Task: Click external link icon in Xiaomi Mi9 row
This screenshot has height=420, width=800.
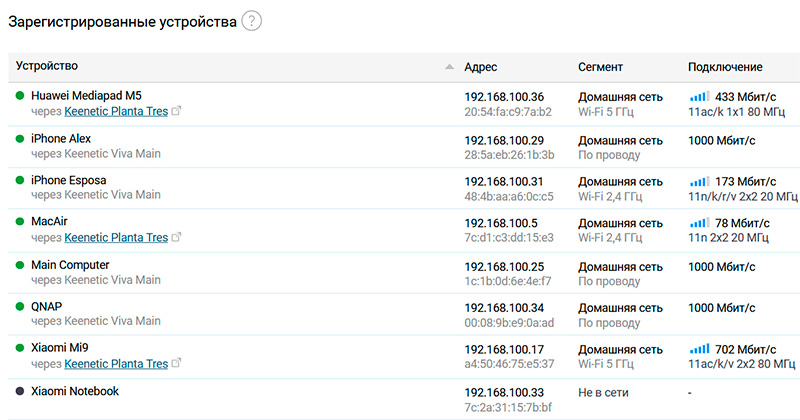Action: click(x=177, y=364)
